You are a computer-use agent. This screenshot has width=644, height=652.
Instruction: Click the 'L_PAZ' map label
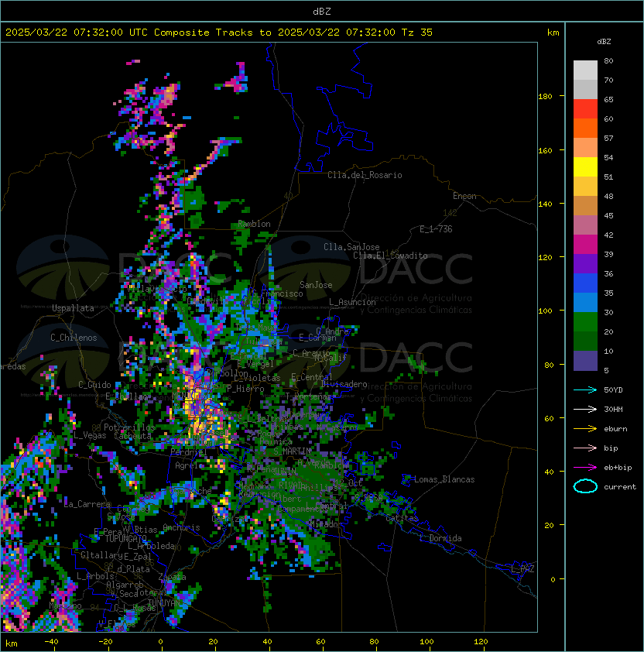click(522, 569)
